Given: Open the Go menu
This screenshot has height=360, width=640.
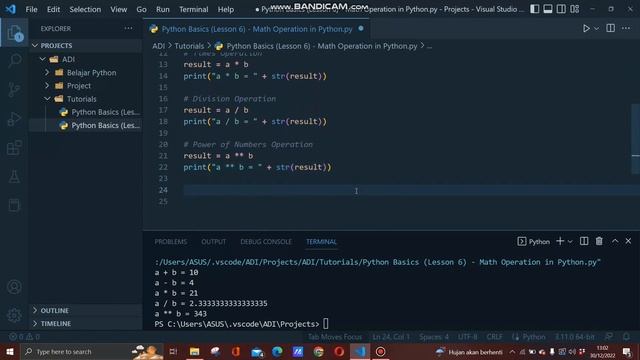Looking at the screenshot, I should (141, 9).
